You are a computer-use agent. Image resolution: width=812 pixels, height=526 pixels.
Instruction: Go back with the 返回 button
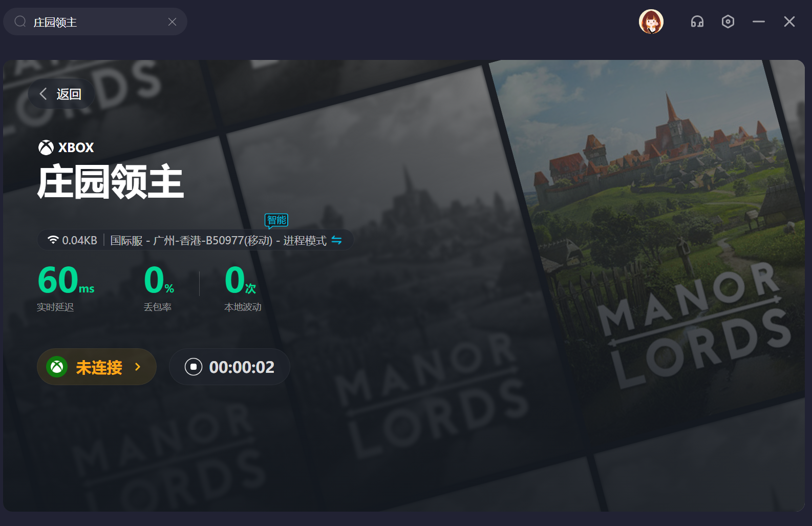click(x=61, y=94)
